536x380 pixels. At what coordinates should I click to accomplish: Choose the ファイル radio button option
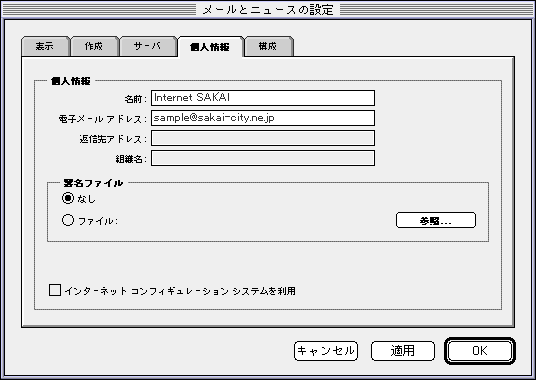pos(68,220)
